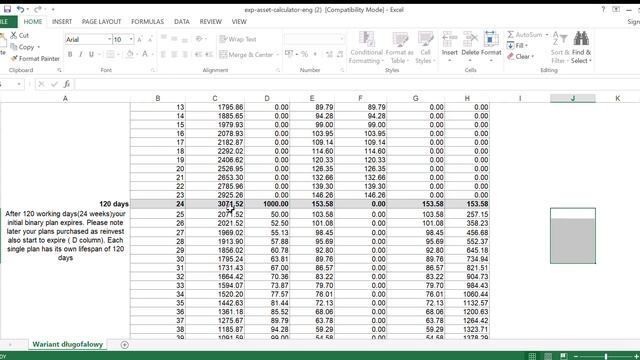The image size is (640, 360).
Task: Apply comma style formatting
Action: [315, 54]
